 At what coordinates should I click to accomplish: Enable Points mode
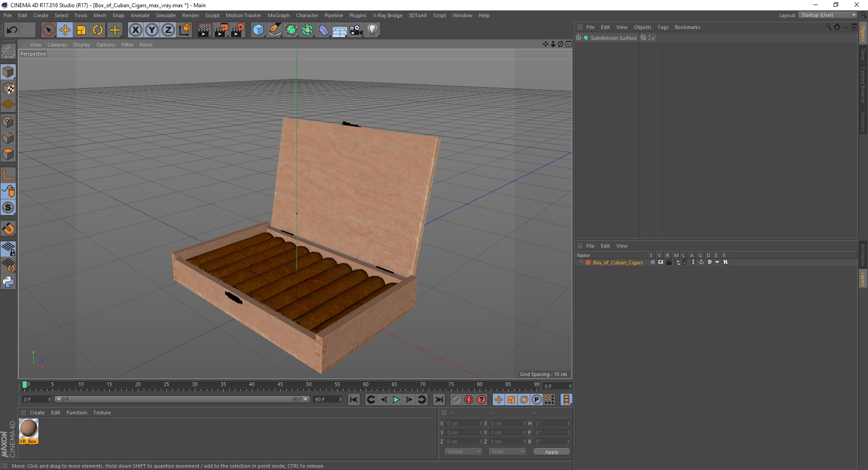(x=8, y=122)
